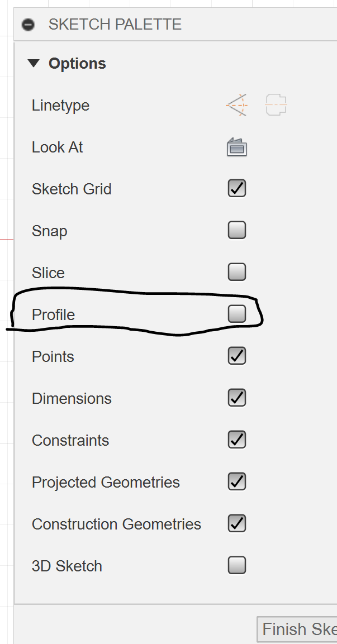Enable the Slice checkbox
Image resolution: width=337 pixels, height=644 pixels.
[x=236, y=272]
